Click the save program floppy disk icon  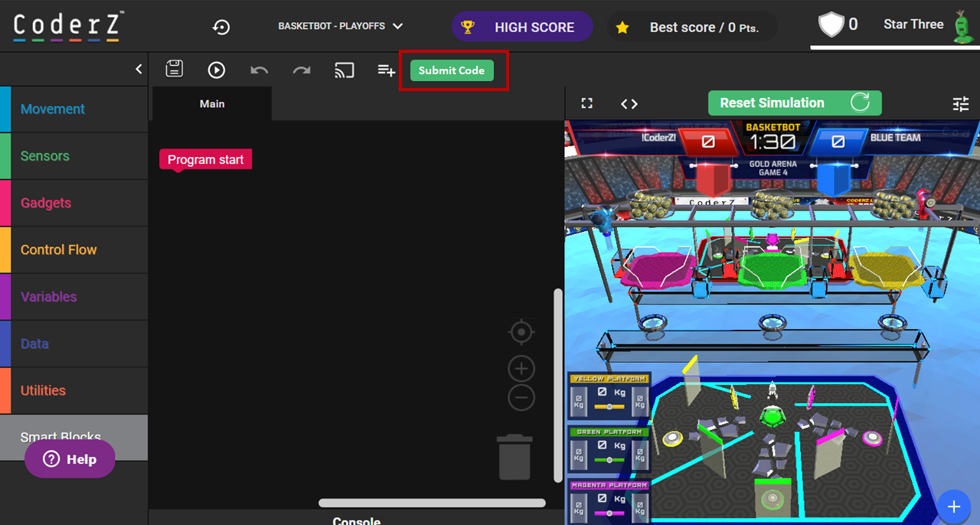175,70
